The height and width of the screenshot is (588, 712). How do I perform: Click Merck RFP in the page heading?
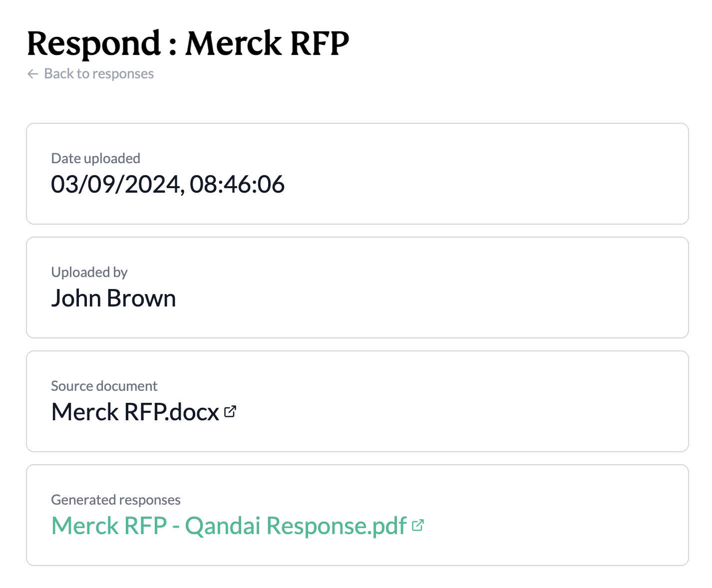268,43
